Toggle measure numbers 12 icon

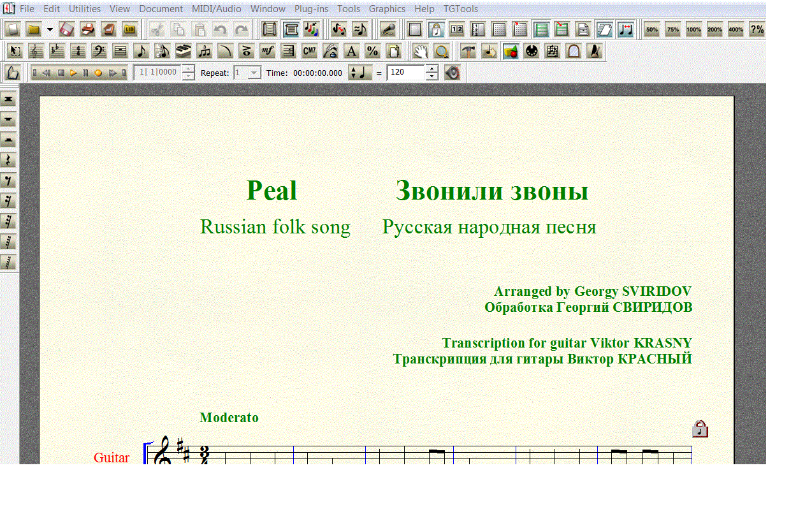tap(457, 29)
